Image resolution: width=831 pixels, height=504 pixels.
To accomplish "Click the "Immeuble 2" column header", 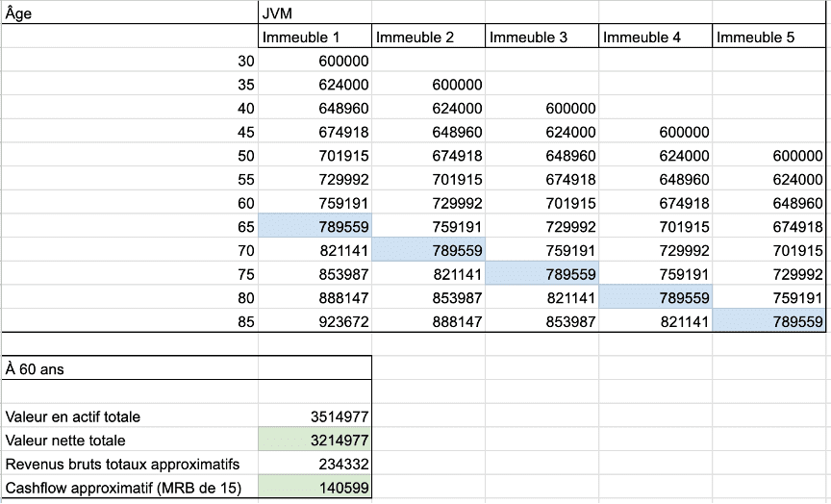I will click(x=428, y=38).
